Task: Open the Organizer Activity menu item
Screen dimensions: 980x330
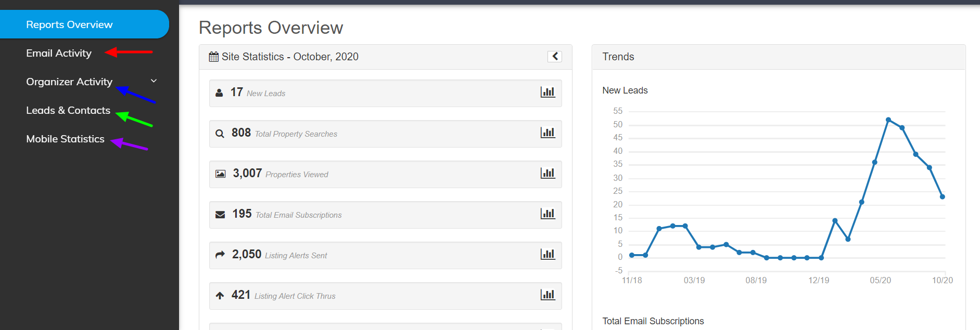Action: coord(69,82)
